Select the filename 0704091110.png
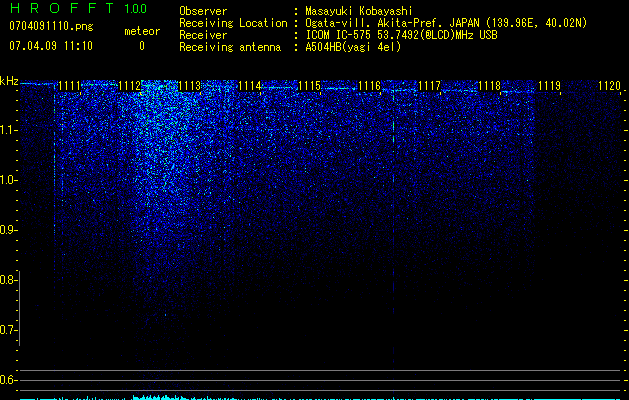 [51, 26]
